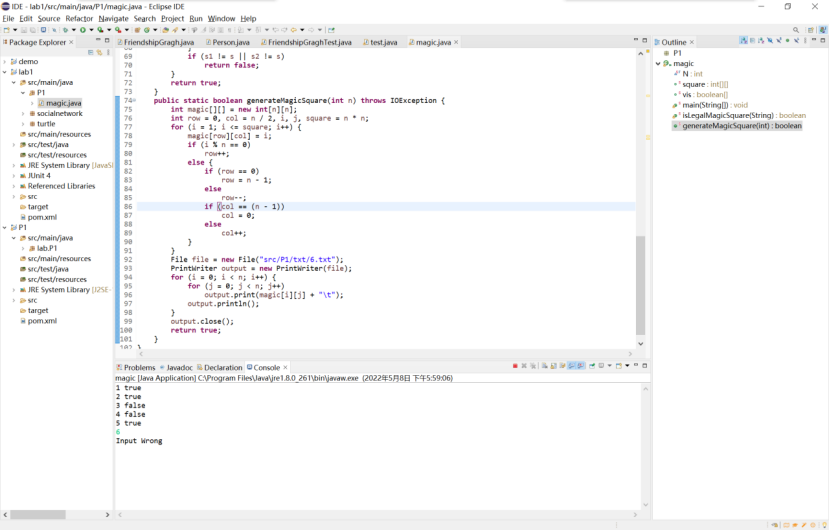Viewport: 830px width, 530px height.
Task: Close the magic.java editor tab
Action: point(456,42)
